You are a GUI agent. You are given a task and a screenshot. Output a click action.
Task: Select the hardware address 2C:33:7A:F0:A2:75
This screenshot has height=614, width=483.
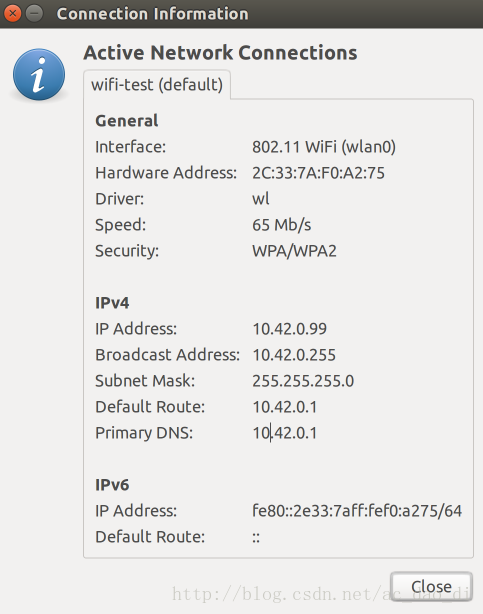click(318, 173)
